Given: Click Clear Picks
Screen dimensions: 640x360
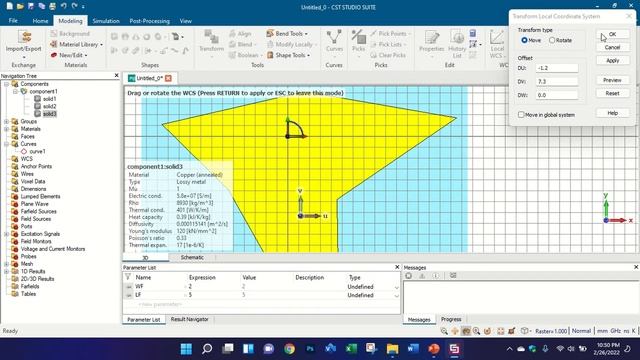Looking at the screenshot, I should (388, 55).
